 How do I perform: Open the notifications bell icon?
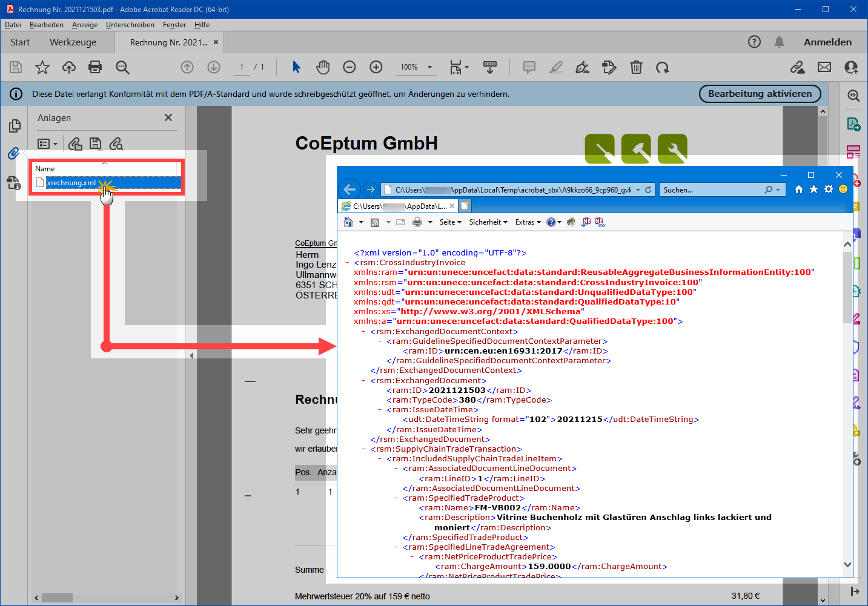pos(780,42)
